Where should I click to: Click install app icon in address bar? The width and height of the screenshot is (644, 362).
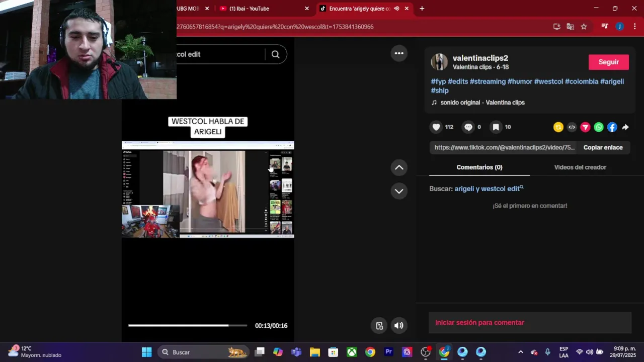click(x=556, y=27)
